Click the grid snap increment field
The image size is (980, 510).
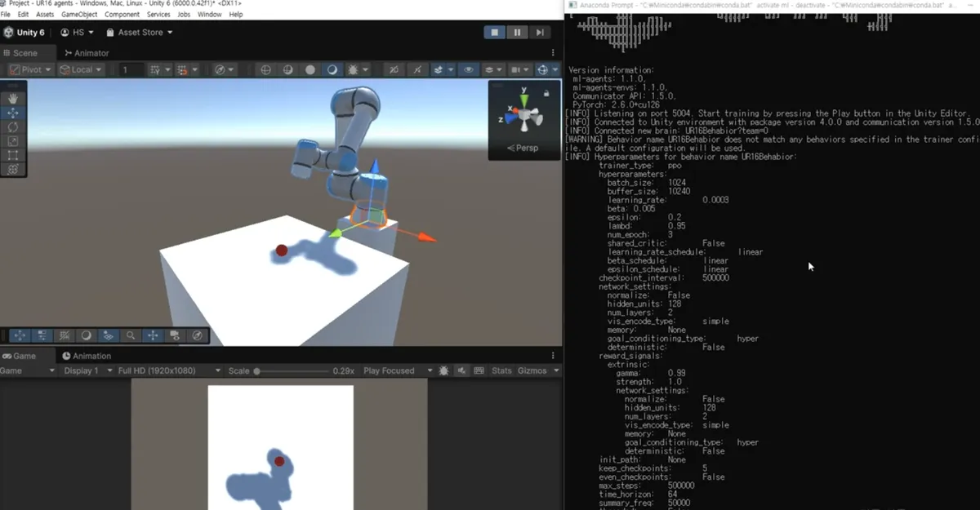131,70
